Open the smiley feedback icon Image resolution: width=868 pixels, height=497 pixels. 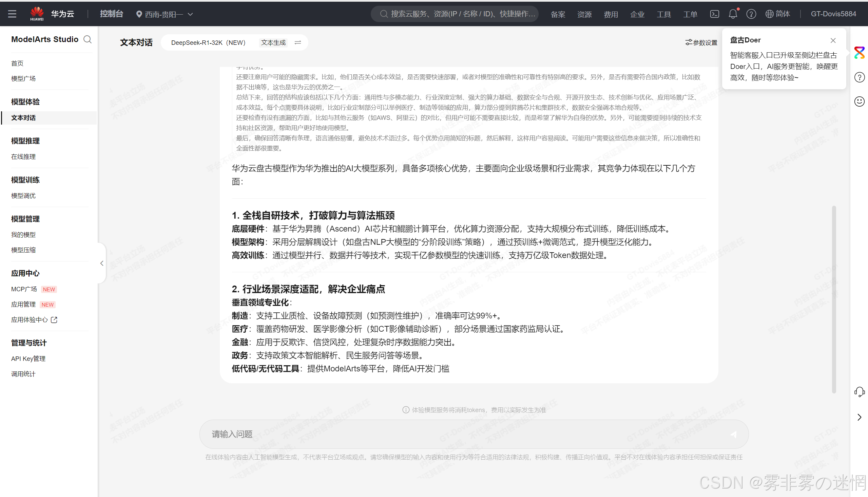click(x=860, y=102)
